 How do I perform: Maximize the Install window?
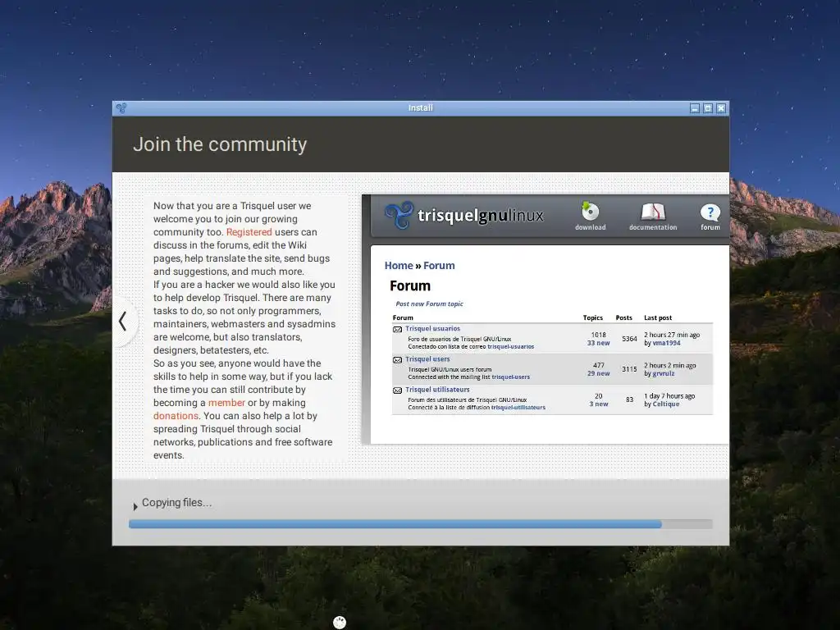pyautogui.click(x=708, y=108)
